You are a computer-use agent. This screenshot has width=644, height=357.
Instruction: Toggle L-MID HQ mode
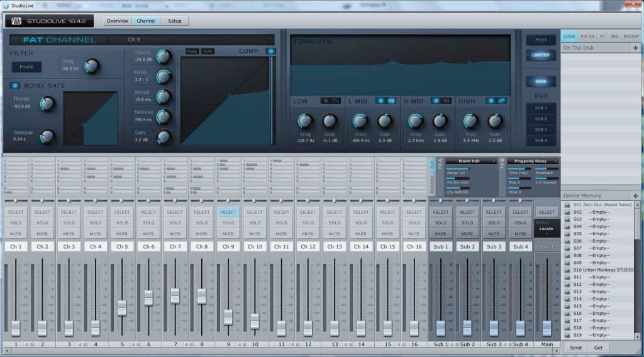[391, 101]
